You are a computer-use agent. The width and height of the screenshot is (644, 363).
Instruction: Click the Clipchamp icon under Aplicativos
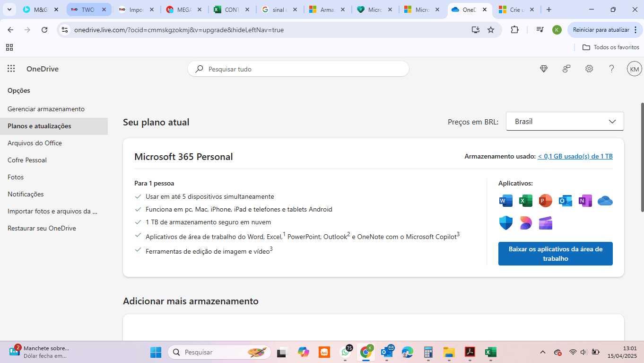click(546, 223)
